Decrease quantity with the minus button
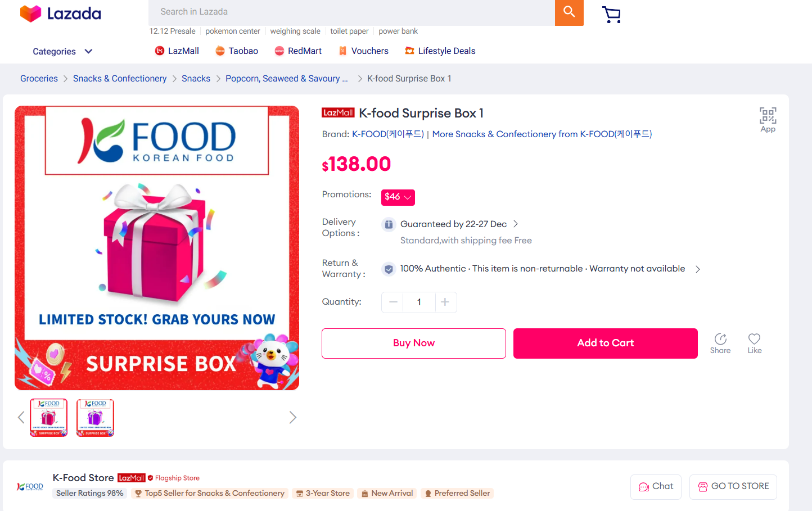The image size is (812, 511). pos(393,302)
